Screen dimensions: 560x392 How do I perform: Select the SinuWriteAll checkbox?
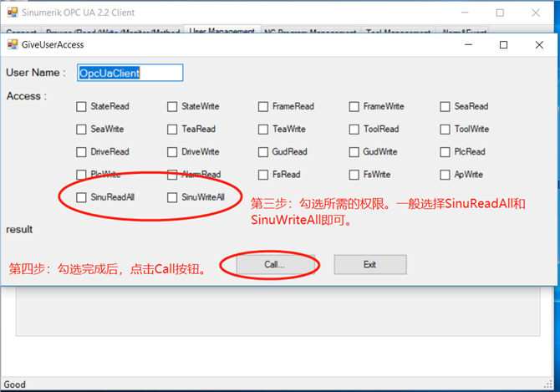pyautogui.click(x=172, y=197)
